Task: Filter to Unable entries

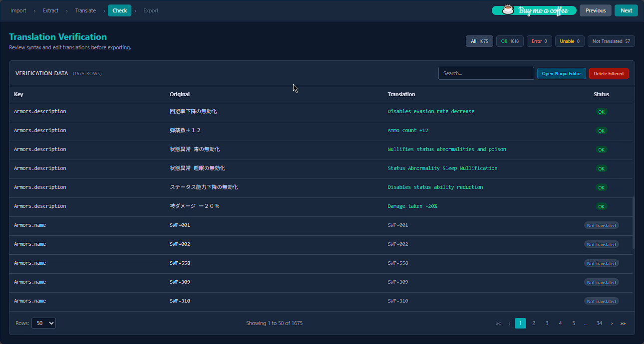Action: click(570, 41)
